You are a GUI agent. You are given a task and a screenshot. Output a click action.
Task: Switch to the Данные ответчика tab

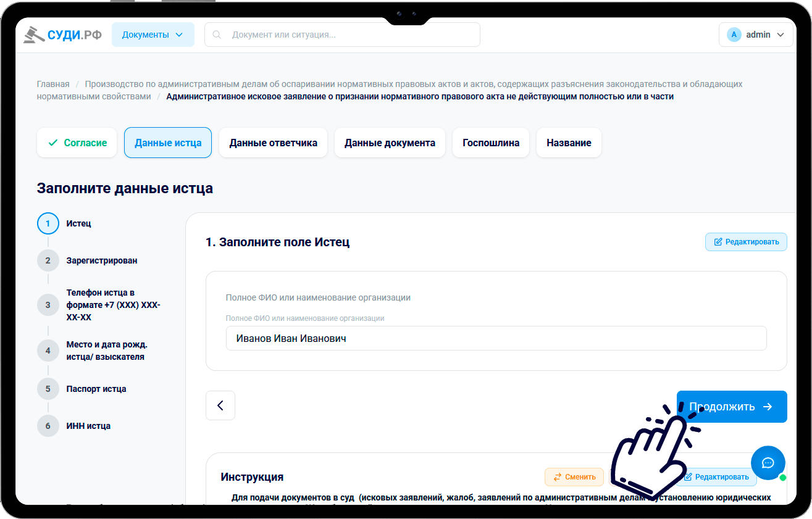273,142
